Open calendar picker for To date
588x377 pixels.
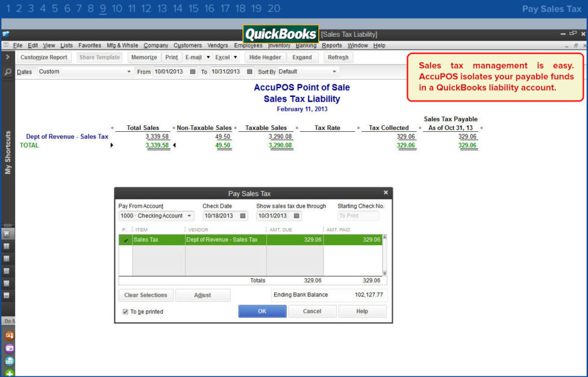pyautogui.click(x=249, y=72)
